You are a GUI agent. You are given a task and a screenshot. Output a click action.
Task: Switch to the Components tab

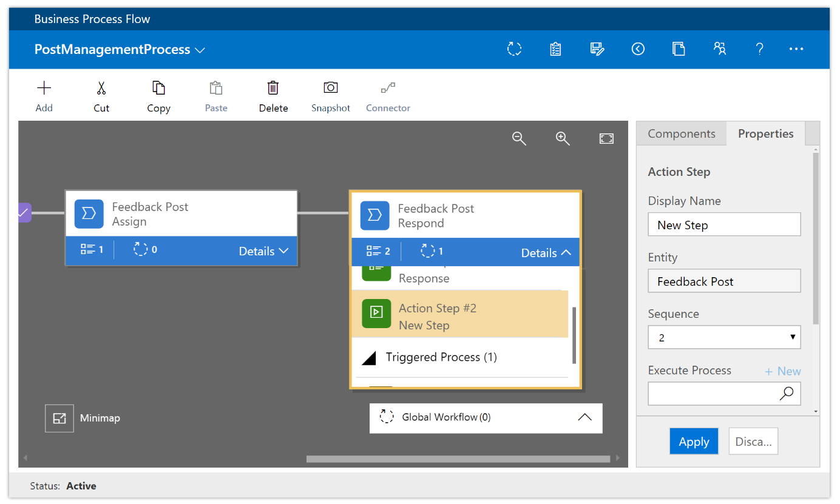[x=682, y=133]
